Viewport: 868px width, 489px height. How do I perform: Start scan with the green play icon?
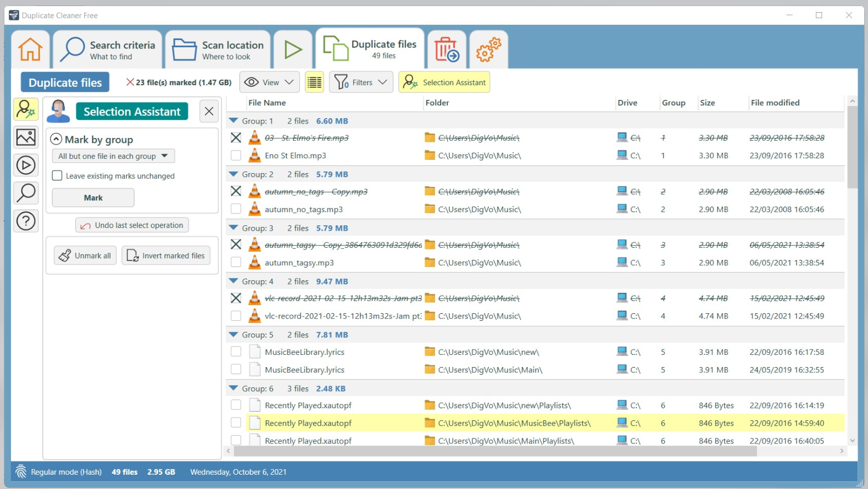293,49
